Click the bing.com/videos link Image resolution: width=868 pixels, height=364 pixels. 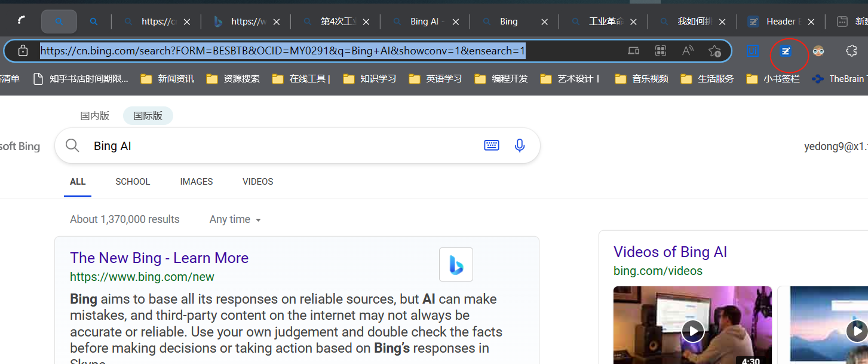click(658, 271)
